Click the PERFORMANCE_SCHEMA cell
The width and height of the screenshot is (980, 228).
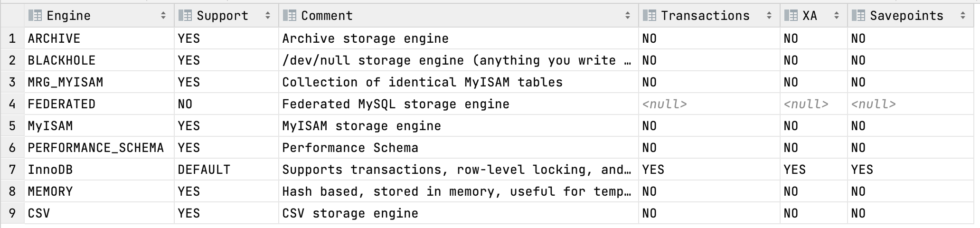pos(99,148)
